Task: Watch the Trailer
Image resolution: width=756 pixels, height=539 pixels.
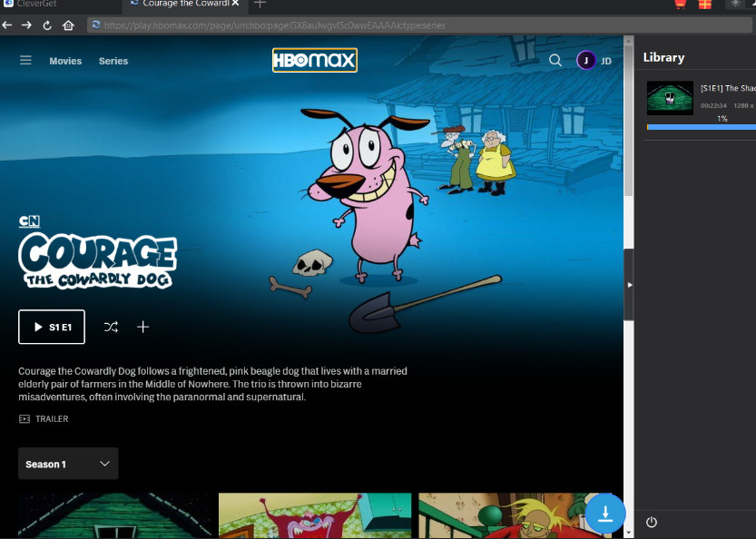Action: (x=44, y=419)
